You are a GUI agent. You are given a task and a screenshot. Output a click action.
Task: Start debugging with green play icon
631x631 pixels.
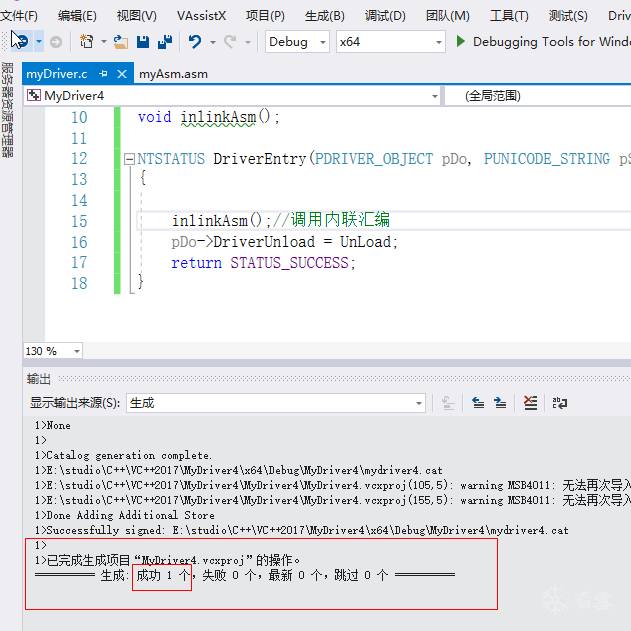point(461,41)
